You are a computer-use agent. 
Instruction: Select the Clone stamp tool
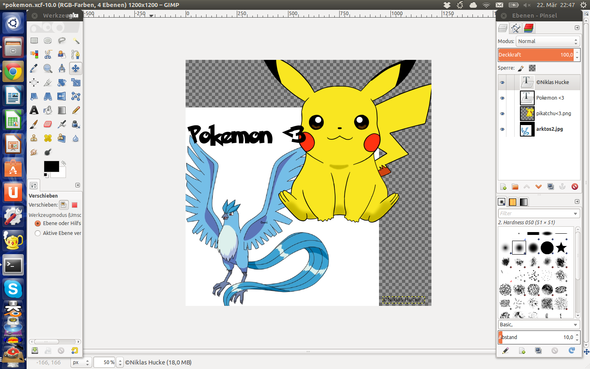coord(34,138)
